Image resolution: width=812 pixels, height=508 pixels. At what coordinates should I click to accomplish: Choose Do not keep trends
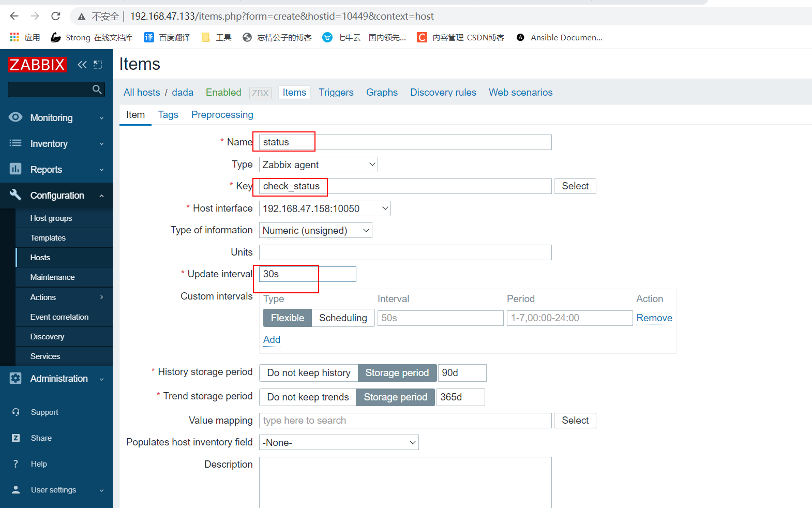click(308, 397)
